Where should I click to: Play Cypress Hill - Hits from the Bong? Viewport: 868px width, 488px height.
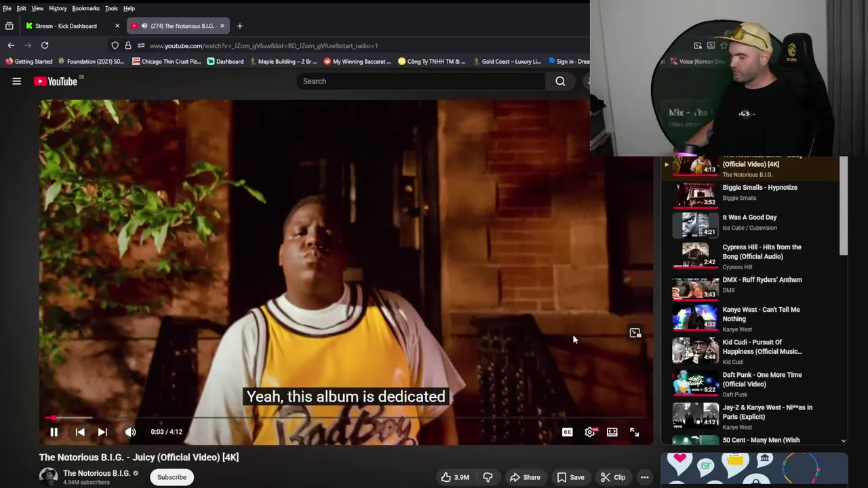[751, 256]
